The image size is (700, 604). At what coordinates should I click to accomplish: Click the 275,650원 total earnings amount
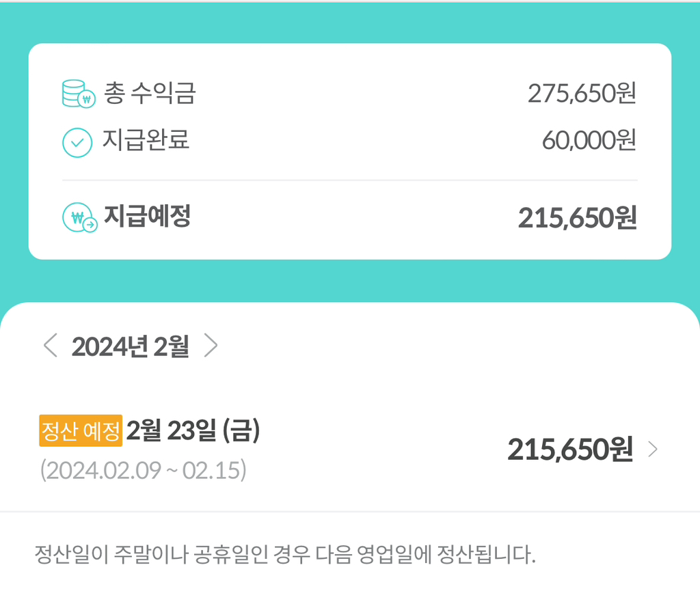click(x=582, y=94)
